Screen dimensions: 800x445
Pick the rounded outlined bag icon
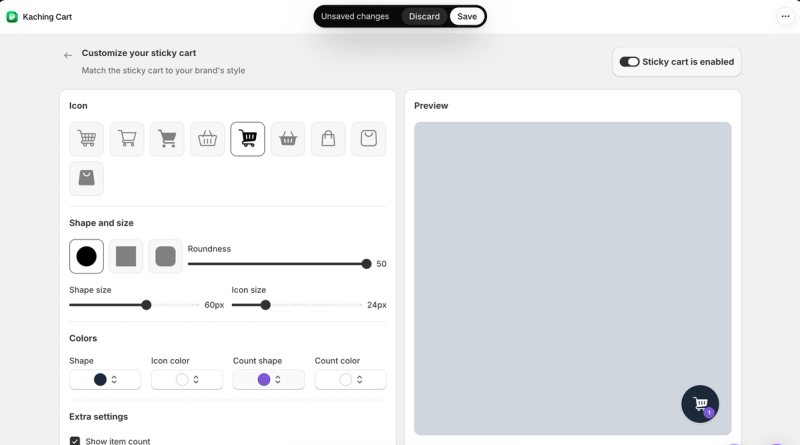[x=368, y=139]
